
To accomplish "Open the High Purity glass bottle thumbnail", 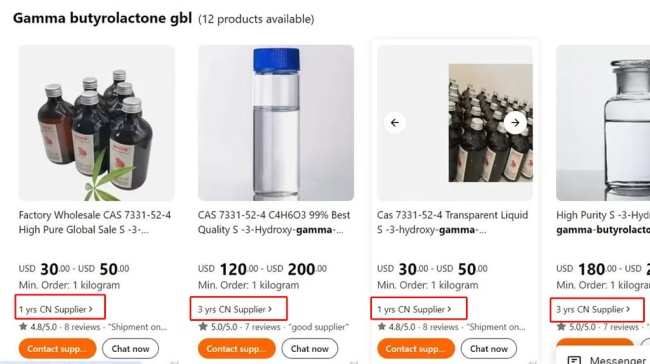I will [x=603, y=123].
